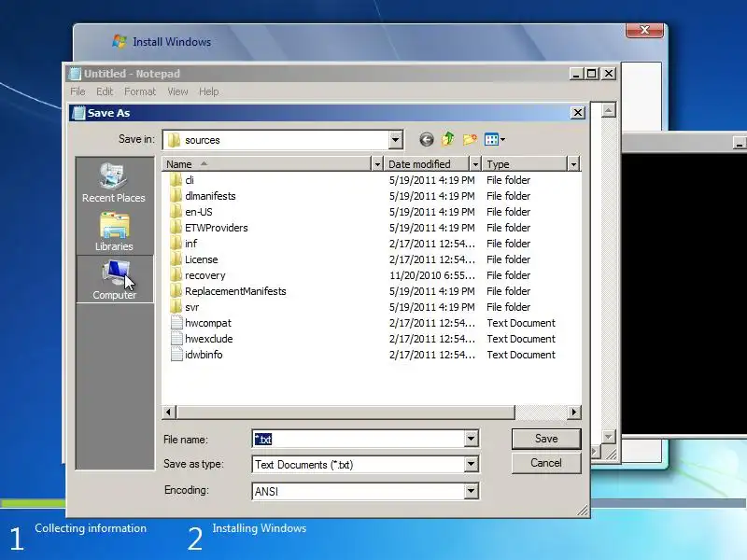The image size is (747, 560).
Task: Select the ReplacementManifests folder icon
Action: point(176,291)
